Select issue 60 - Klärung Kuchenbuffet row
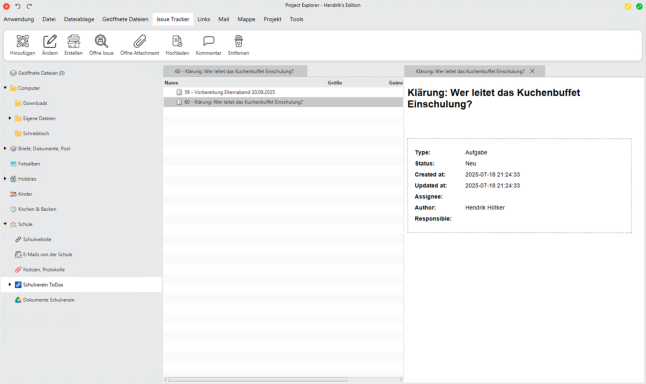 [283, 102]
